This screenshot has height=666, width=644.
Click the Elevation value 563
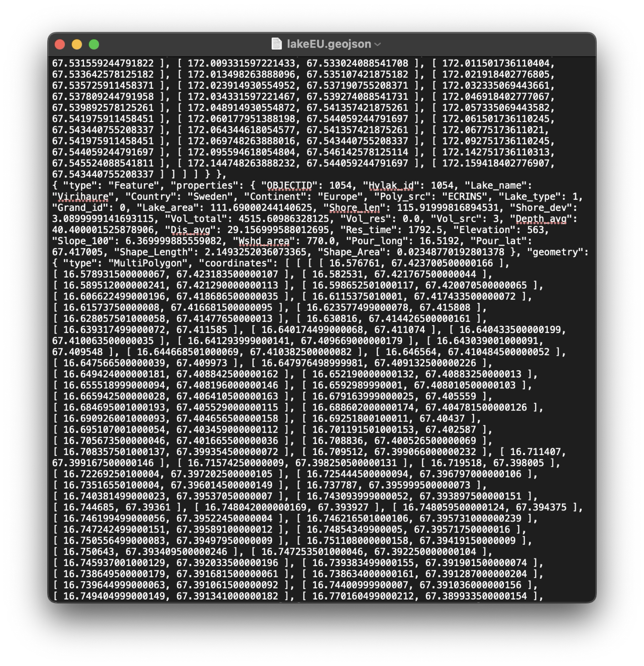click(535, 230)
